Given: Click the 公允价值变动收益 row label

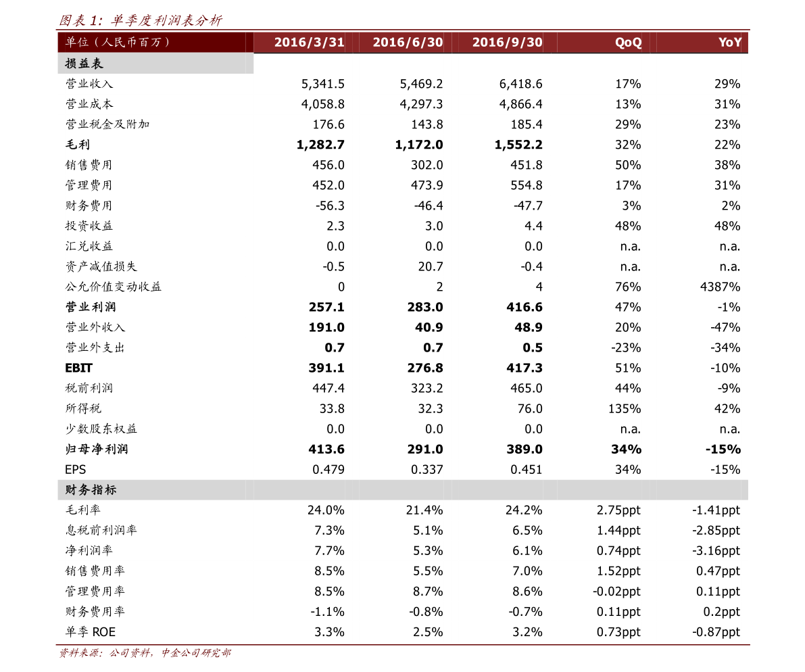Looking at the screenshot, I should pyautogui.click(x=113, y=287).
